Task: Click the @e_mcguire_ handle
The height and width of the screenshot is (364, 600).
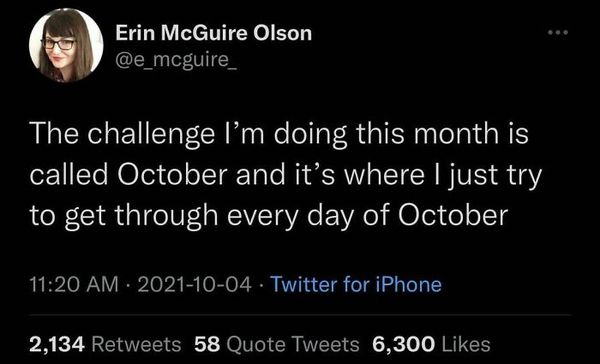Action: pyautogui.click(x=174, y=60)
